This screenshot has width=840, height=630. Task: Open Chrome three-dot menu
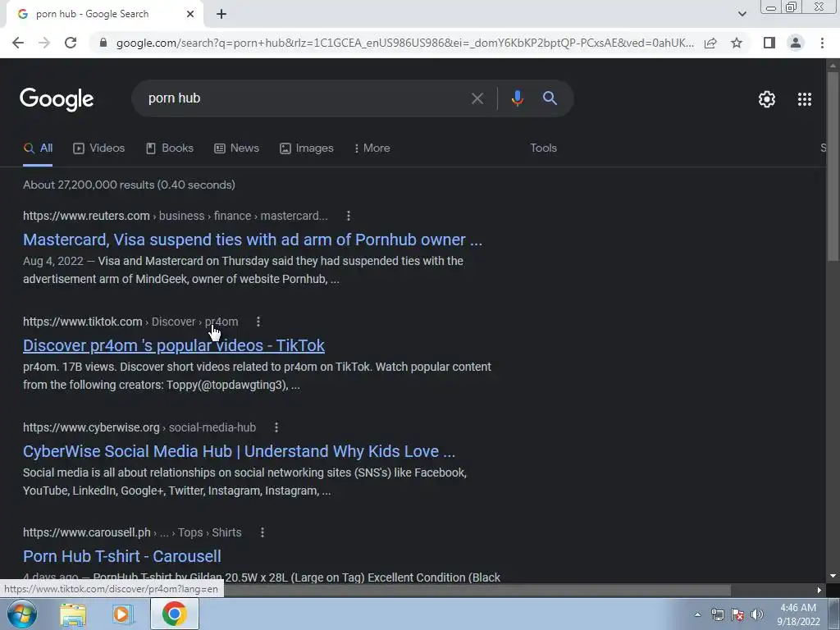[x=822, y=43]
